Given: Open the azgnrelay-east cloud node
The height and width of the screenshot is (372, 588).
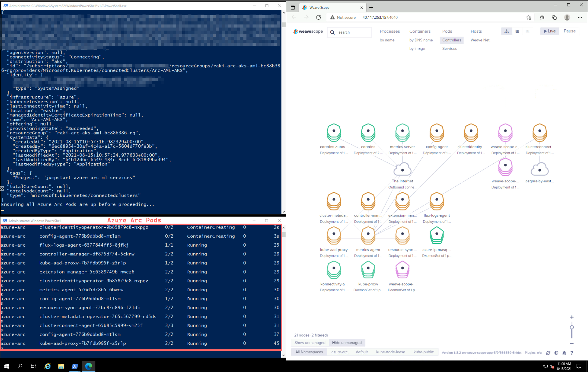Looking at the screenshot, I should point(540,169).
